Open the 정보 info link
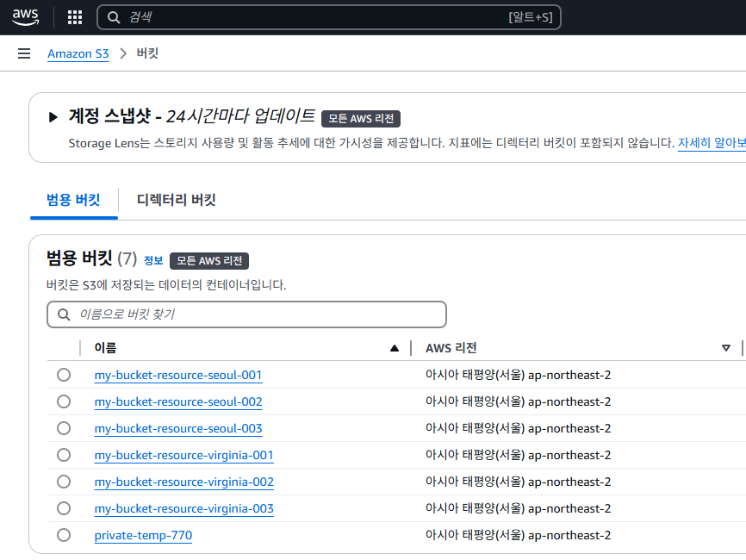The image size is (746, 560). point(153,261)
